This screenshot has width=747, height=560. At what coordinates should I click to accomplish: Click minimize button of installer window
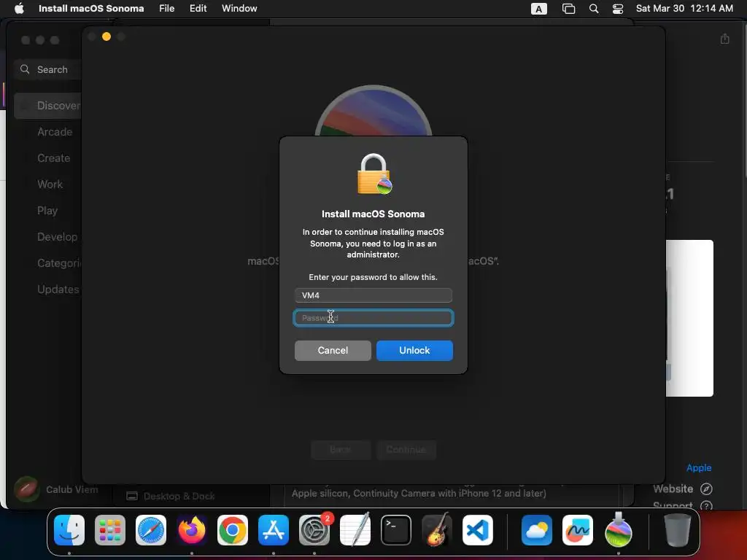click(107, 36)
